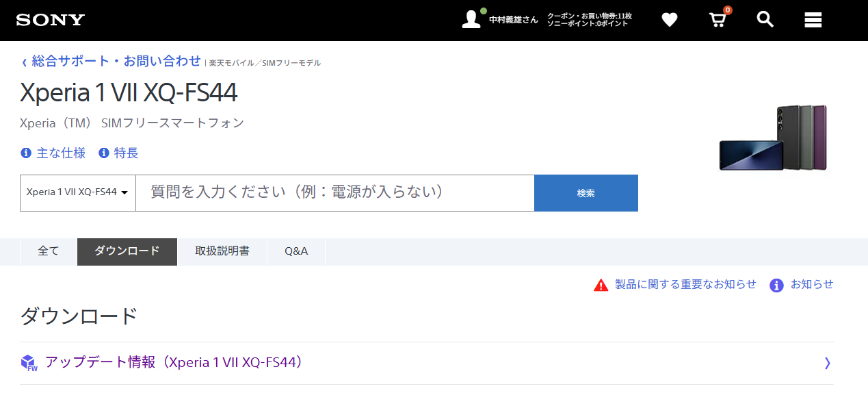Click the Xperia phone product image
Viewport: 868px width, 419px height.
pos(774,138)
